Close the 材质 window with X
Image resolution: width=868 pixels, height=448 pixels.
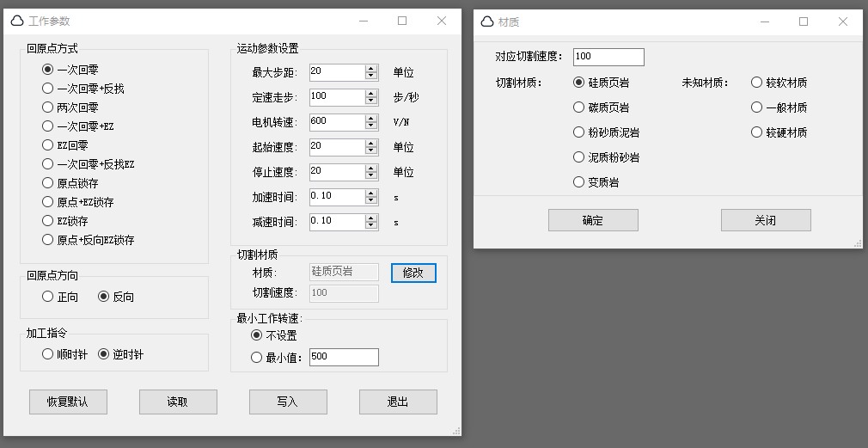842,21
